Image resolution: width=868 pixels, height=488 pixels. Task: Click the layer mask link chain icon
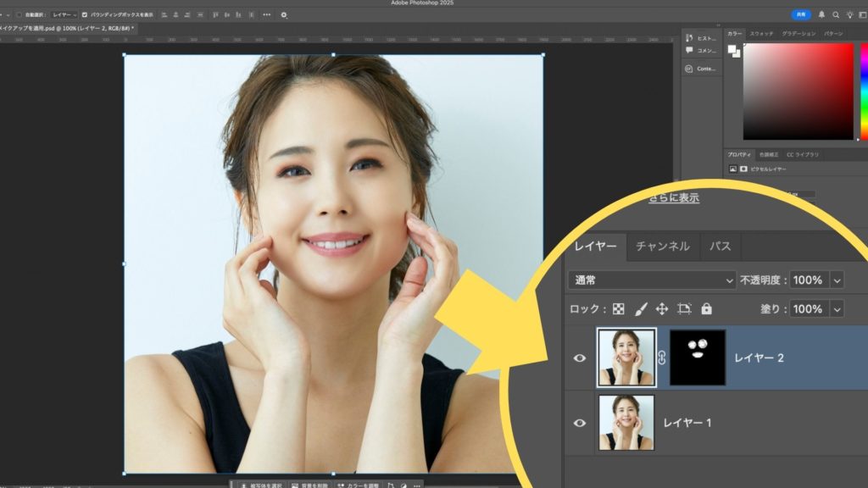pos(662,358)
